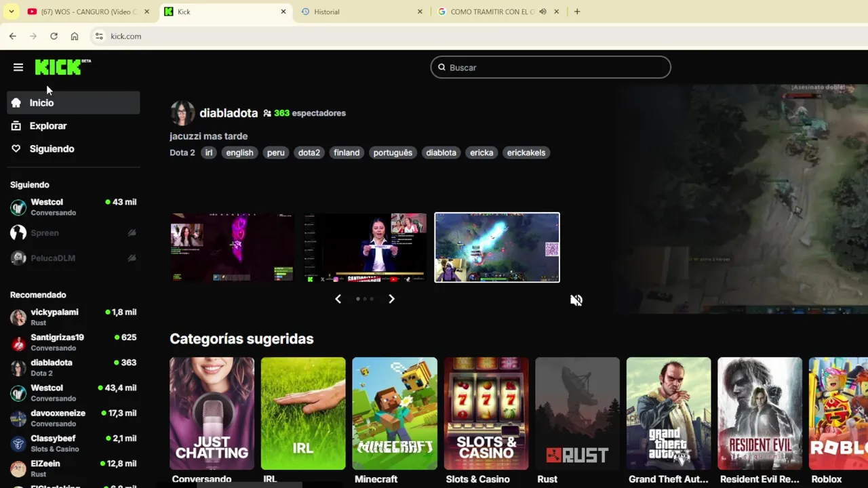
Task: Close the Kick browser tab
Action: 283,12
